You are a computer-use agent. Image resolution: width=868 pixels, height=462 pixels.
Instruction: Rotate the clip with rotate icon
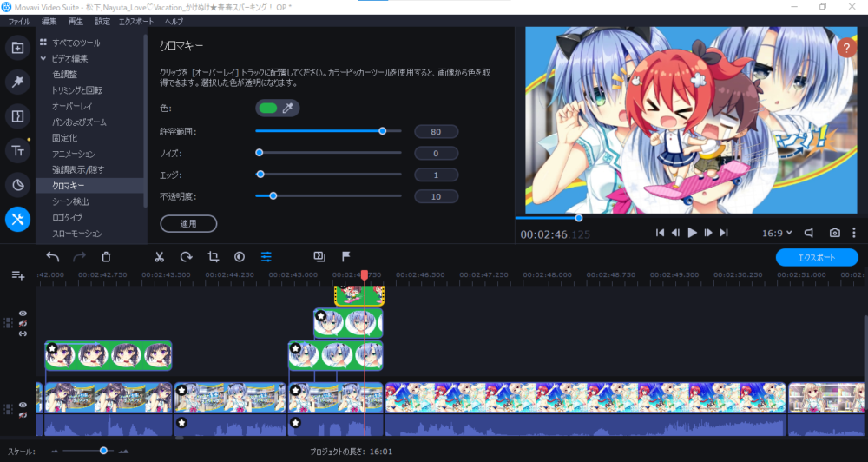(x=187, y=256)
